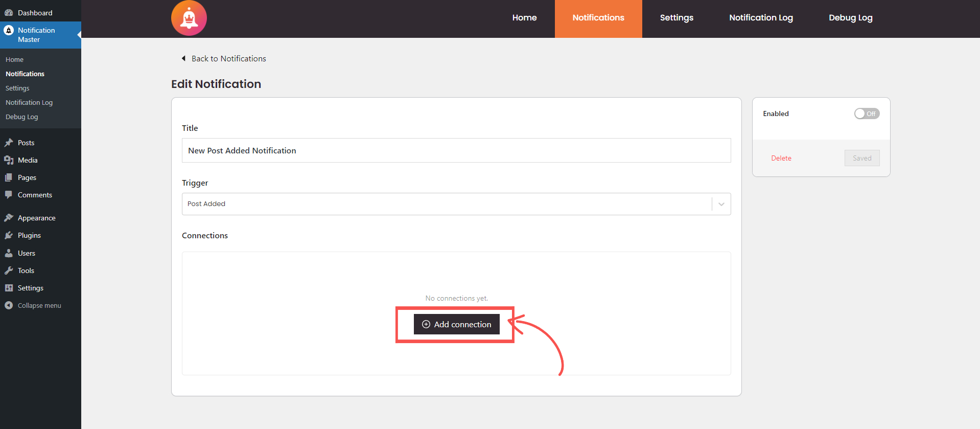Click the Appearance paintbrush icon

click(x=9, y=218)
